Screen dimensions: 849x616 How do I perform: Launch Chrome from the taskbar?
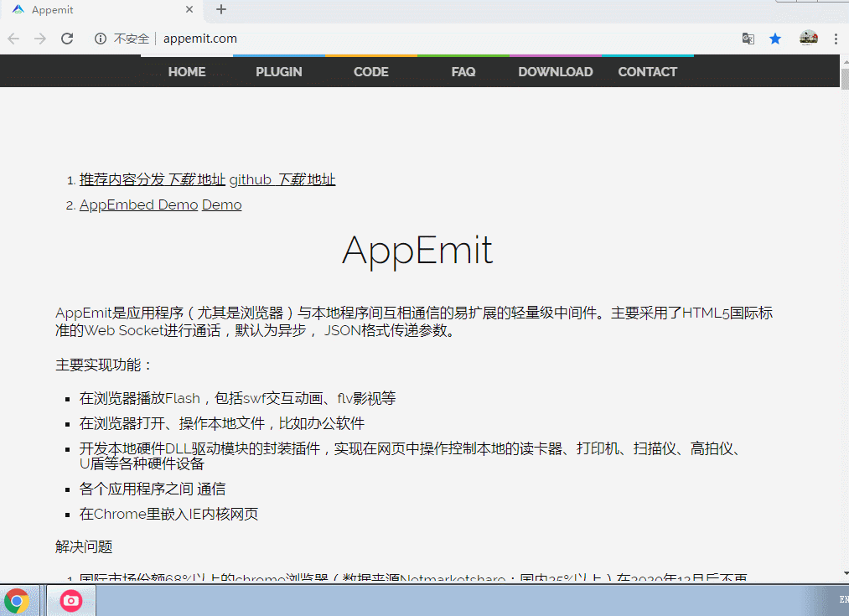tap(15, 600)
